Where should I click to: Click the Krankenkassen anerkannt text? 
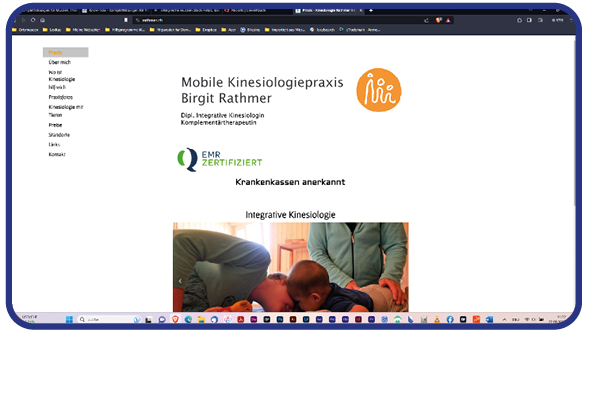coord(290,182)
